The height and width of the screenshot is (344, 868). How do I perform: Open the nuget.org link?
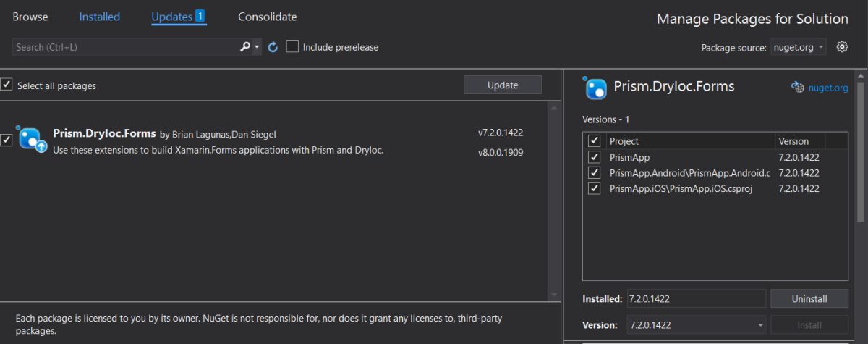(x=828, y=88)
